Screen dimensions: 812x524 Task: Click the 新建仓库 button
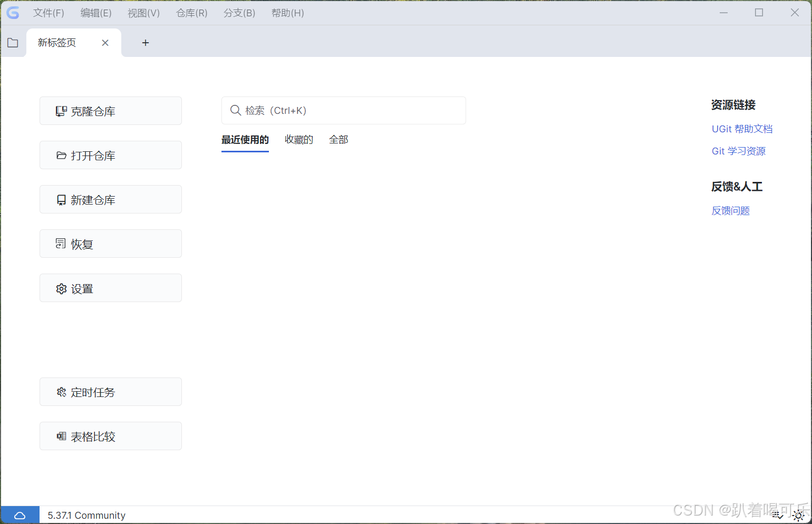(111, 199)
